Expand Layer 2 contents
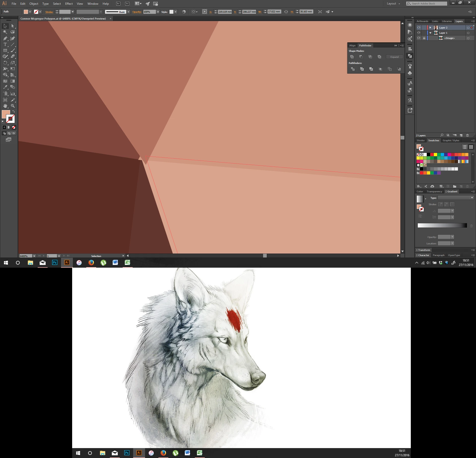476x458 pixels. (x=430, y=28)
